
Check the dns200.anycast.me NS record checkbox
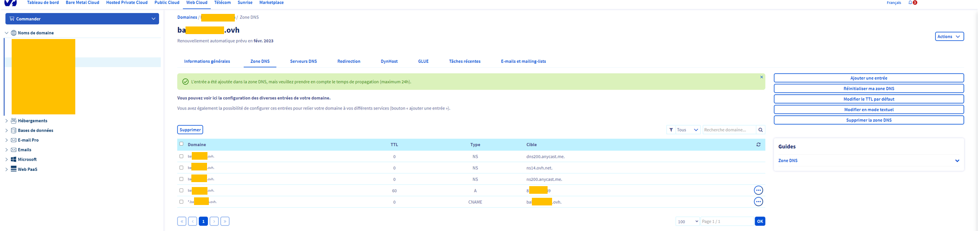pos(181,157)
